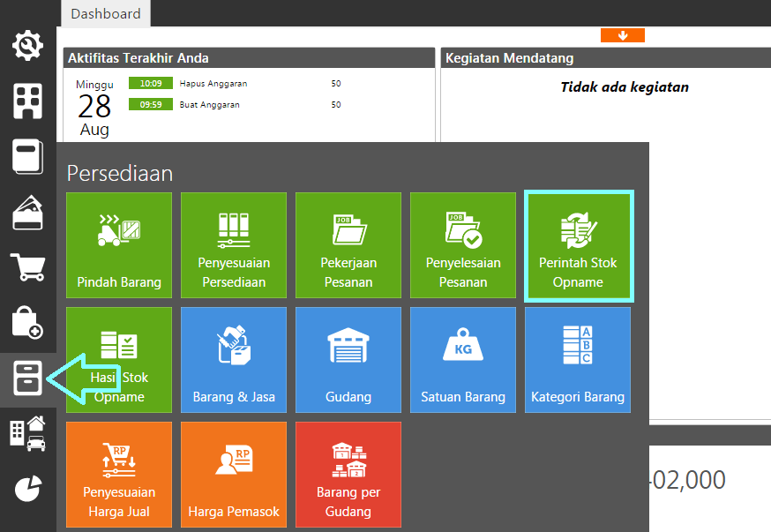Open the purchase bag sidebar icon
This screenshot has height=532, width=771.
tap(27, 323)
